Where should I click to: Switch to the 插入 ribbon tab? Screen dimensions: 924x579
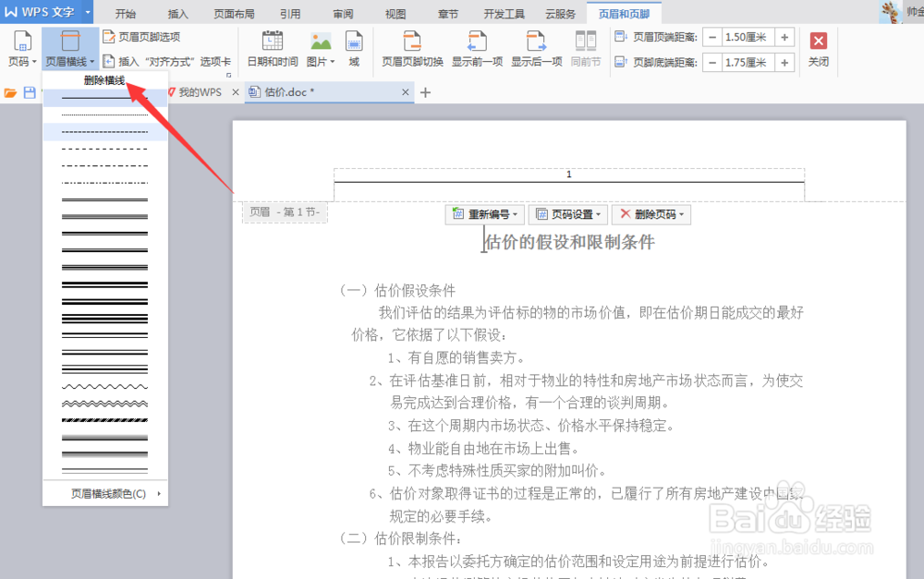tap(177, 14)
